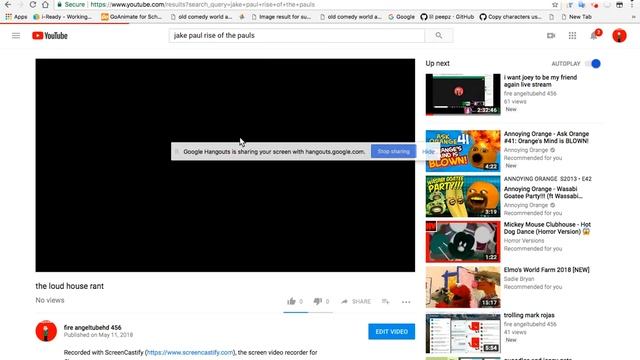The width and height of the screenshot is (640, 360).
Task: Open the browser home page
Action: (x=45, y=5)
